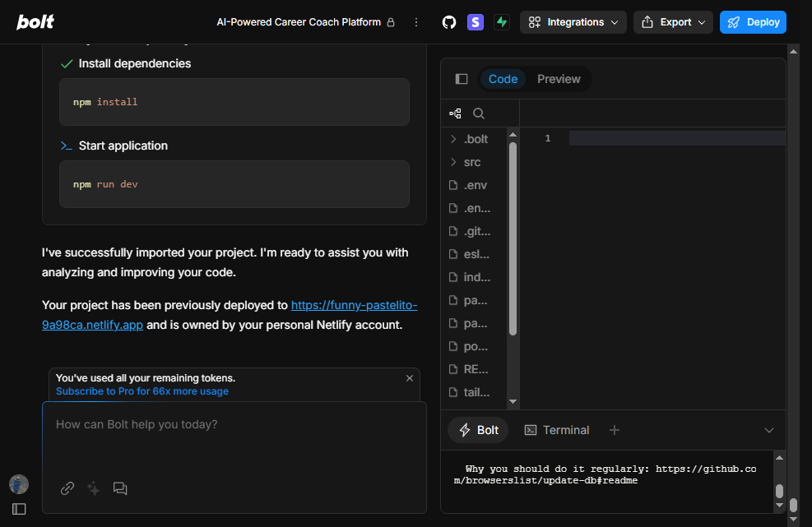Toggle the workbench sidebar panel icon
Viewport: 812px width, 527px height.
(x=462, y=79)
